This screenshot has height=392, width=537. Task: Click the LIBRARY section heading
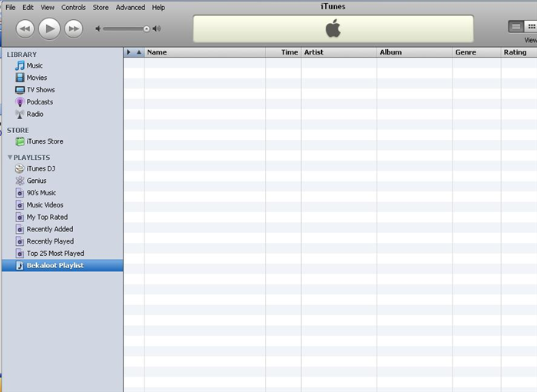[22, 55]
